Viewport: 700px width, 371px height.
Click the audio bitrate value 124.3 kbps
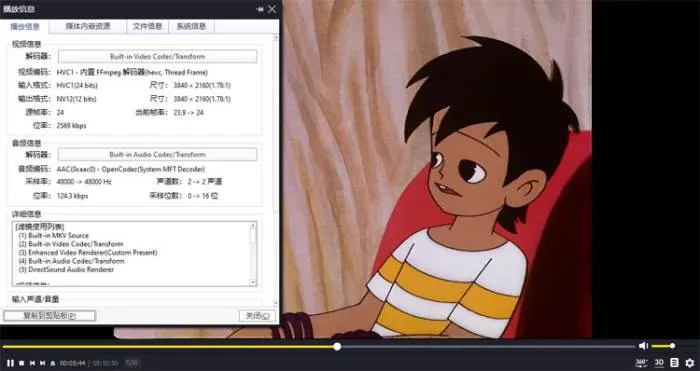72,196
